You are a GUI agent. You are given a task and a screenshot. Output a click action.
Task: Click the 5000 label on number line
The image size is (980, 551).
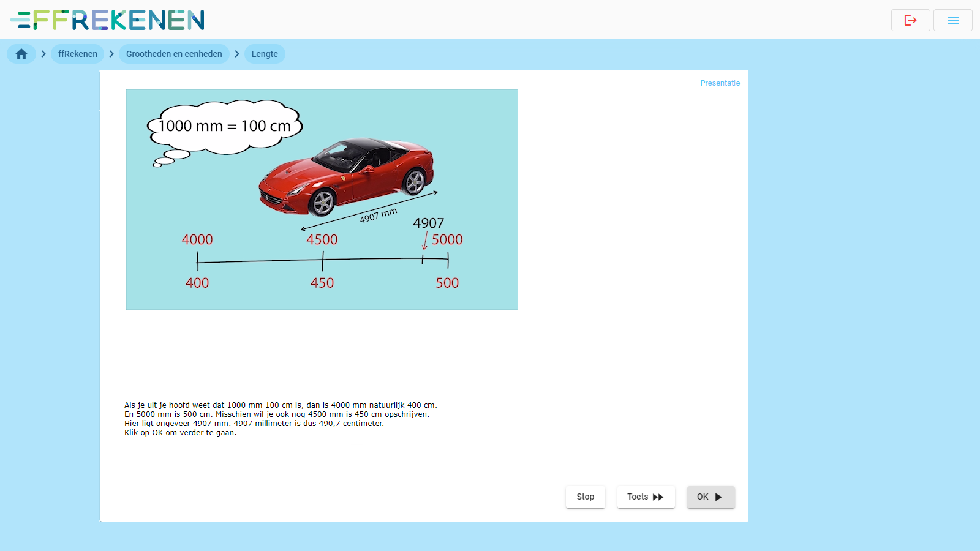[447, 239]
